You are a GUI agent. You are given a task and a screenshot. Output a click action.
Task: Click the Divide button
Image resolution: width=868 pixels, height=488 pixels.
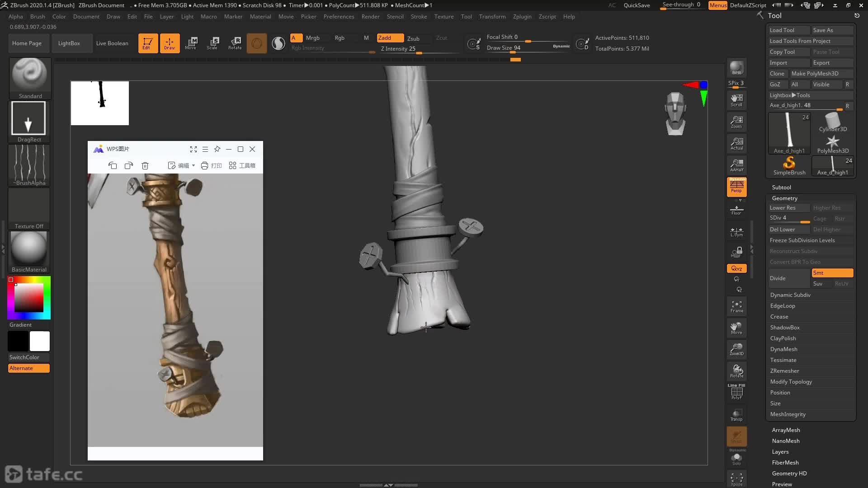tap(788, 278)
